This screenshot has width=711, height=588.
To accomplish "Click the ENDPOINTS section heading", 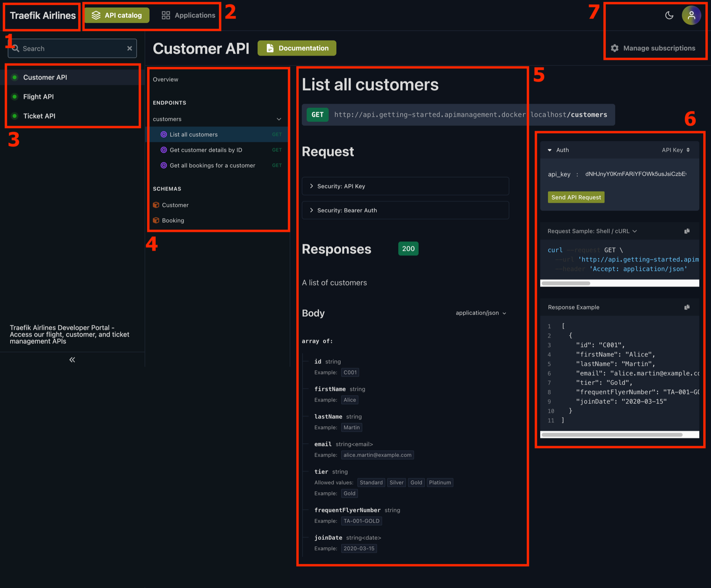I will coord(170,103).
